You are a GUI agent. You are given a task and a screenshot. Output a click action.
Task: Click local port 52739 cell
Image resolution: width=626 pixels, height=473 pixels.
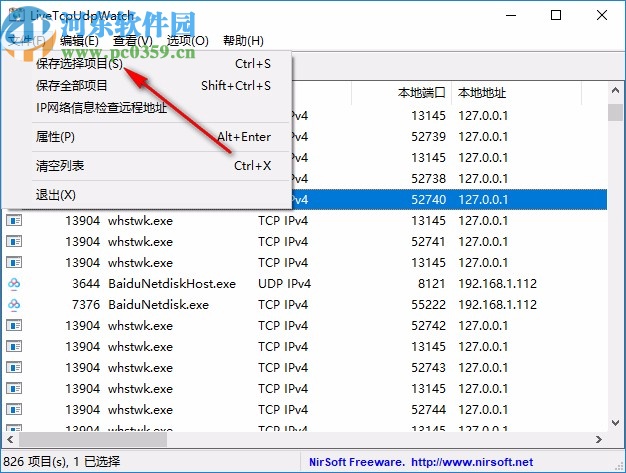[428, 137]
